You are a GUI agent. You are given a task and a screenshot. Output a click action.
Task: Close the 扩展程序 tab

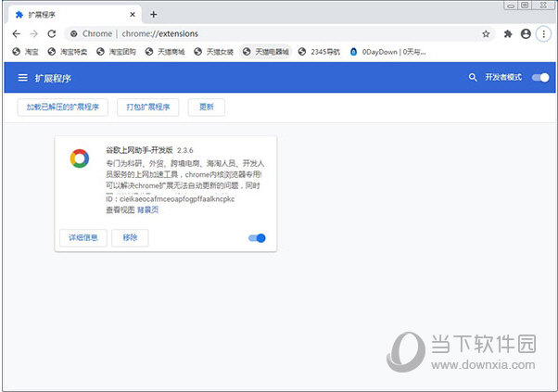(133, 15)
